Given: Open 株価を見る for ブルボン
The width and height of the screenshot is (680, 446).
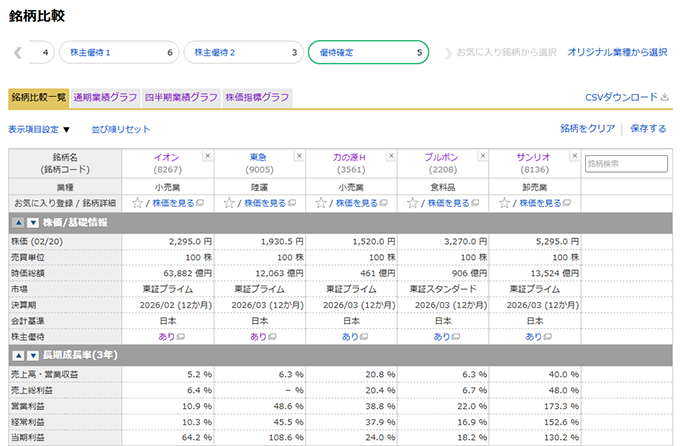Looking at the screenshot, I should pos(453,203).
